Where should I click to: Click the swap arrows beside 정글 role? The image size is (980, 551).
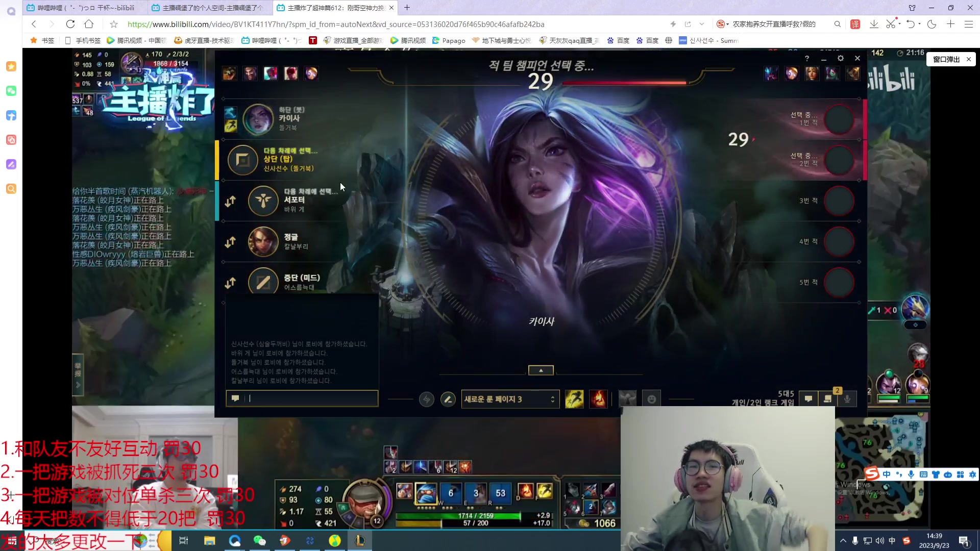pyautogui.click(x=230, y=242)
